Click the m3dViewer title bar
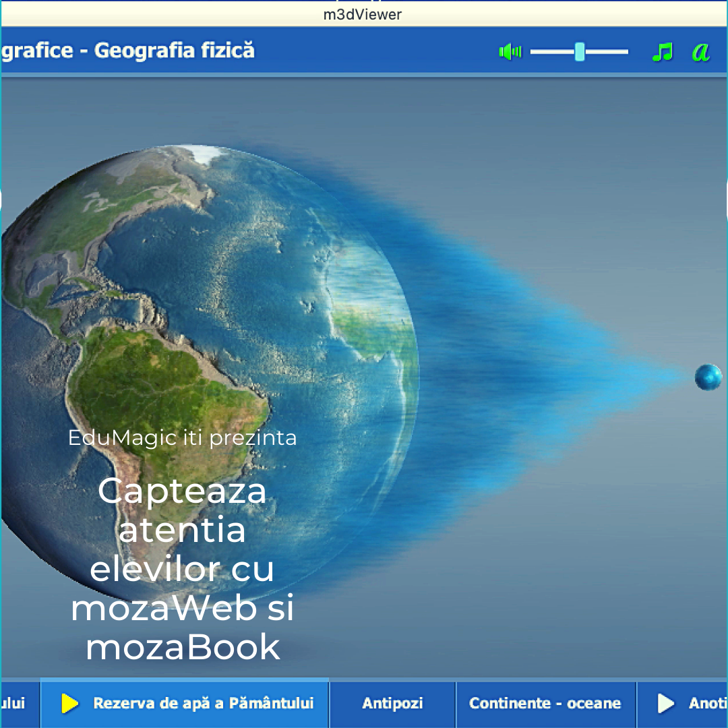The height and width of the screenshot is (728, 728). click(x=364, y=13)
